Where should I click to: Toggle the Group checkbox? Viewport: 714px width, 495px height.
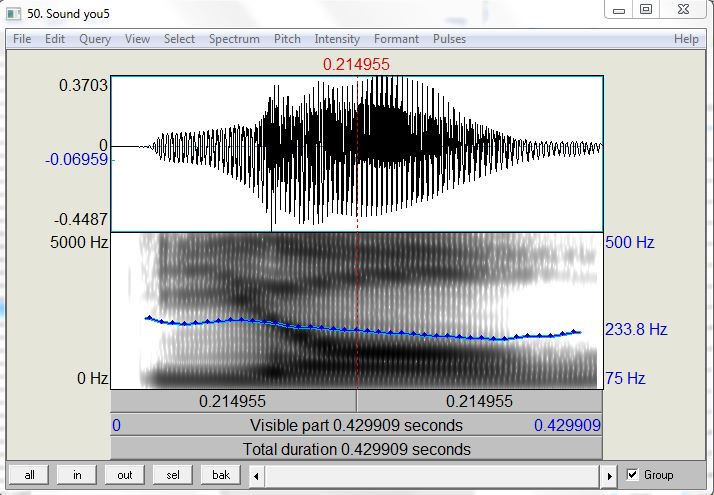632,475
